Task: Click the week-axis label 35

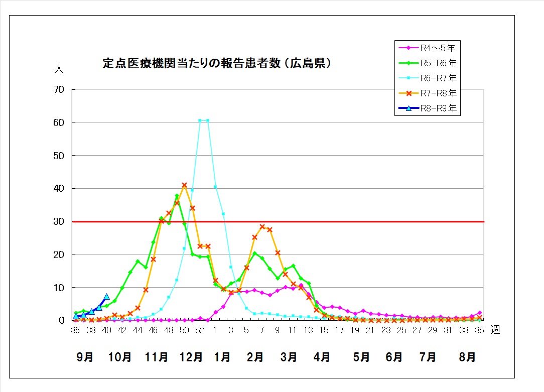Action: click(x=479, y=330)
